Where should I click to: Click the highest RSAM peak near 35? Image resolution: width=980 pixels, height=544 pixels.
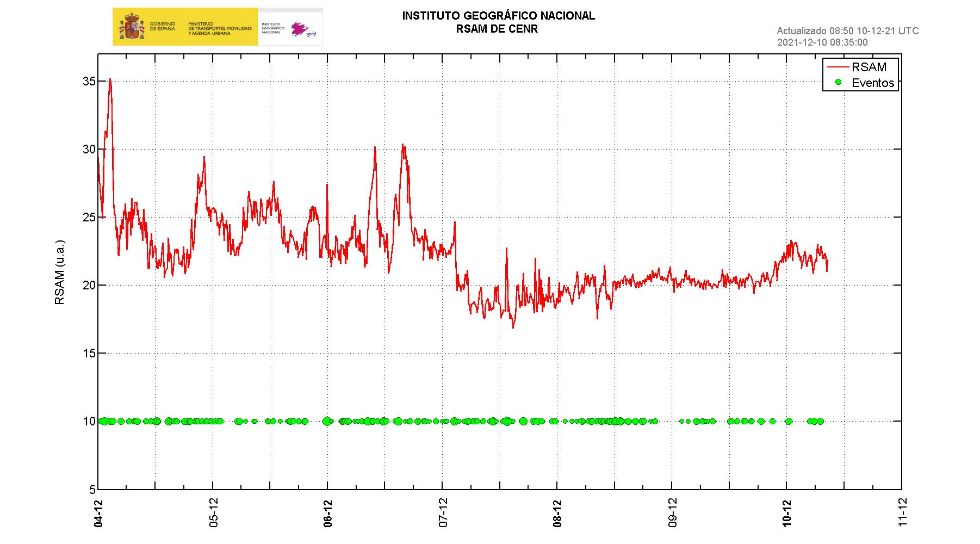click(x=110, y=79)
